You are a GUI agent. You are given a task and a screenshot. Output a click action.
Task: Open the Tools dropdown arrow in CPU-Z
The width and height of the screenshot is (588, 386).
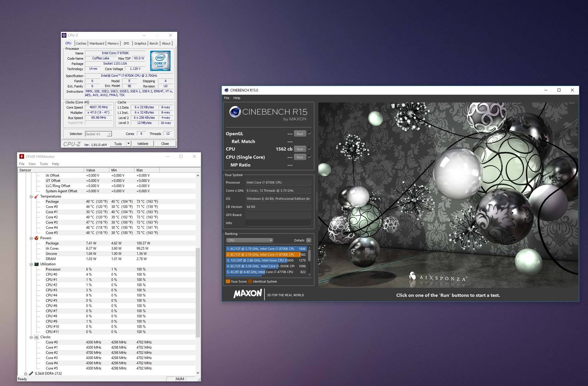(128, 144)
